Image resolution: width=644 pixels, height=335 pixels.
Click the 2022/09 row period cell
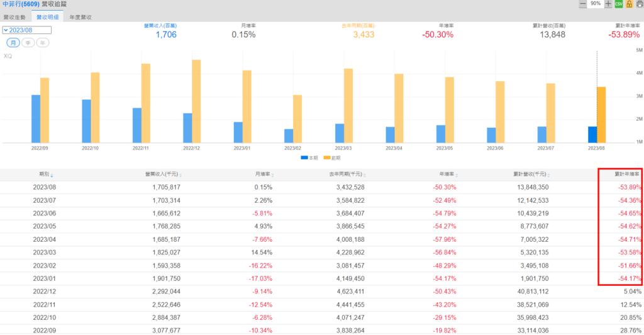45,331
